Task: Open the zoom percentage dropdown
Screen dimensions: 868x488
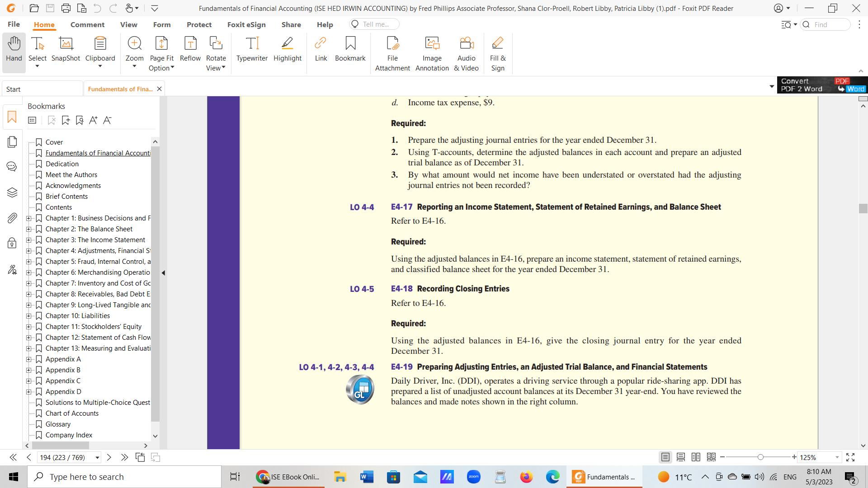Action: point(838,457)
